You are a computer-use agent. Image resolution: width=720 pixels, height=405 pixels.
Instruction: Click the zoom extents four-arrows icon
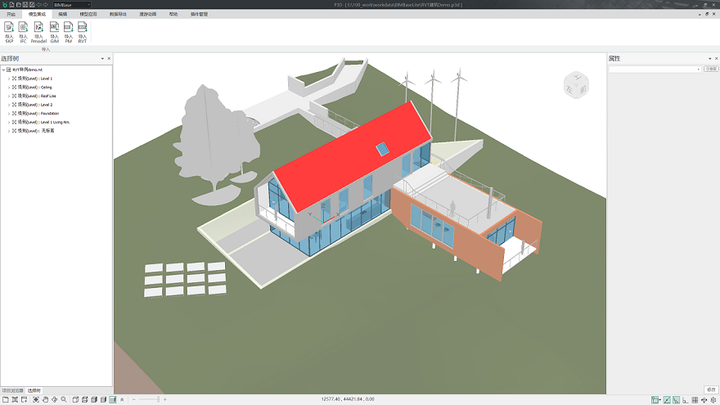click(15, 400)
